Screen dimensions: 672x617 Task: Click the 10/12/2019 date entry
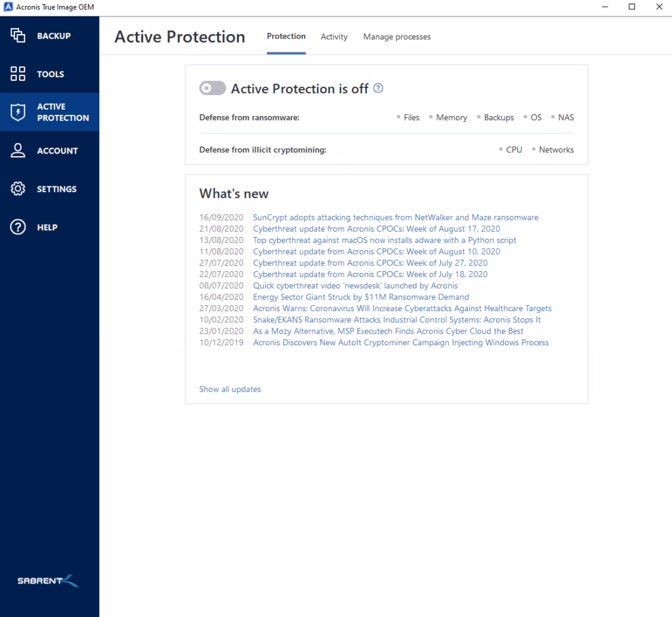pyautogui.click(x=221, y=342)
